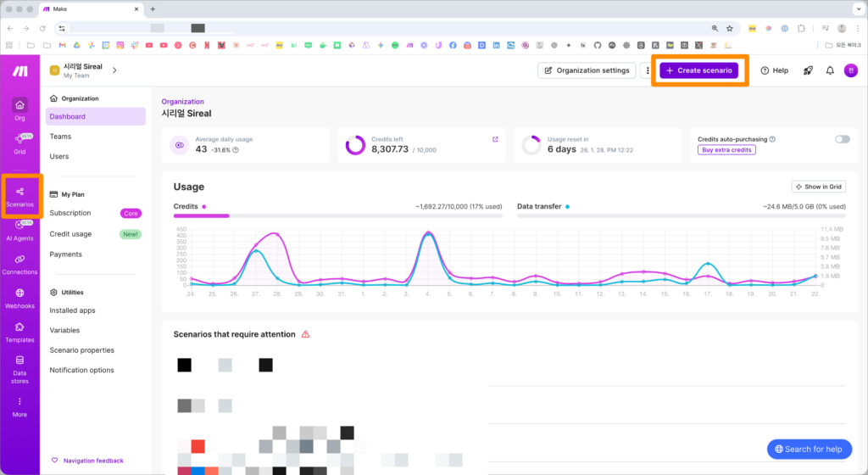Expand the organization name chevron
The width and height of the screenshot is (868, 475).
(114, 70)
